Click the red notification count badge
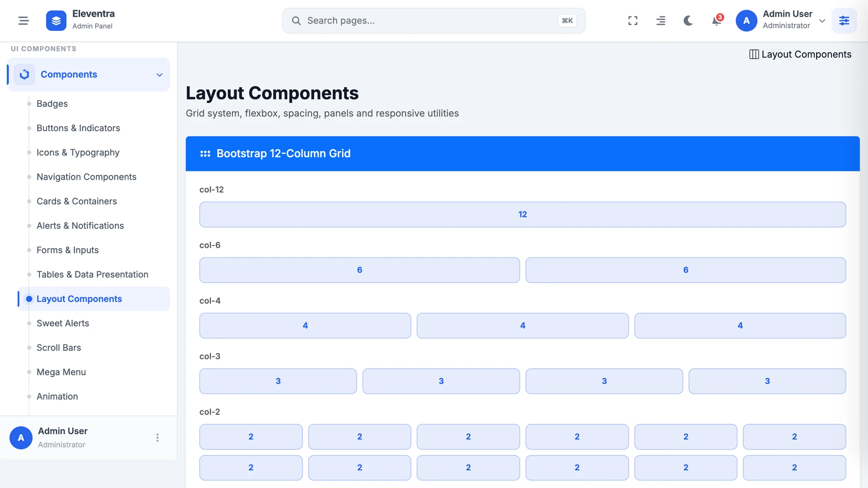The height and width of the screenshot is (488, 868). coord(720,17)
